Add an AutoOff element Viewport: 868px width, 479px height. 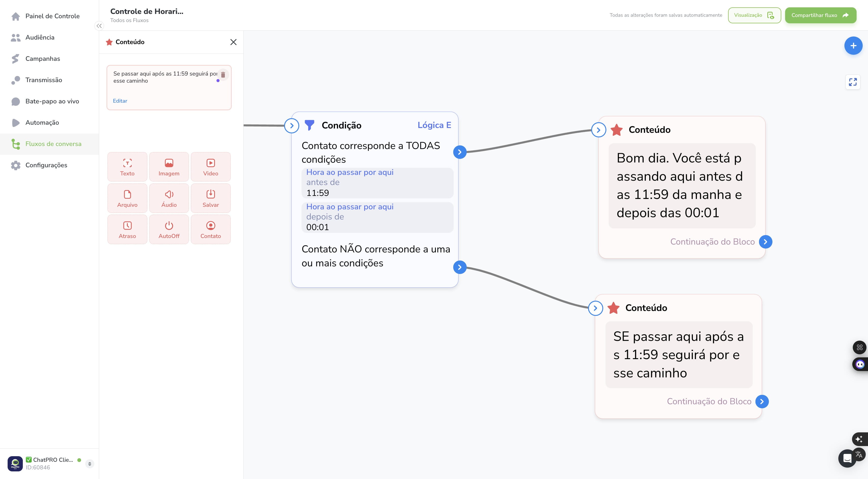click(169, 229)
